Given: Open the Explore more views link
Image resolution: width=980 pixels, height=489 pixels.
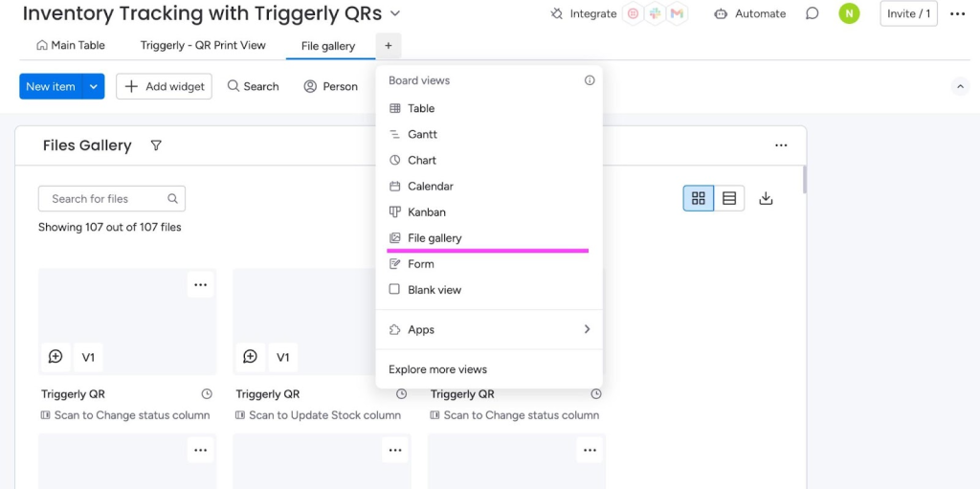Looking at the screenshot, I should pos(437,369).
